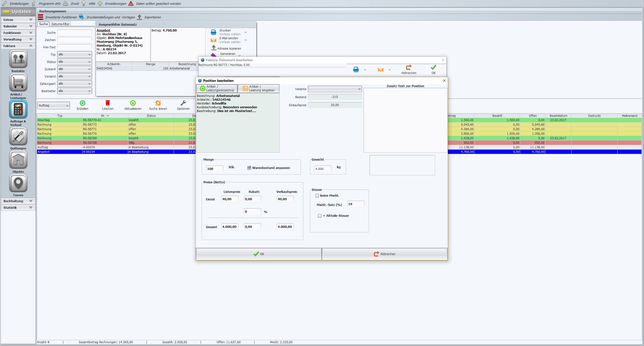Check the Altteile-Steuer checkbox

(320, 216)
